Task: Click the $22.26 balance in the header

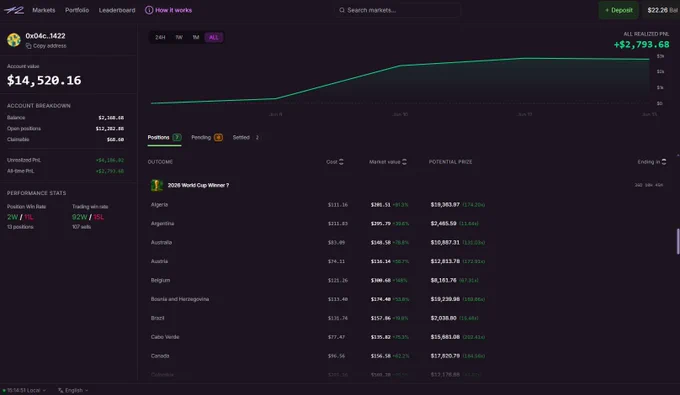Action: click(662, 10)
